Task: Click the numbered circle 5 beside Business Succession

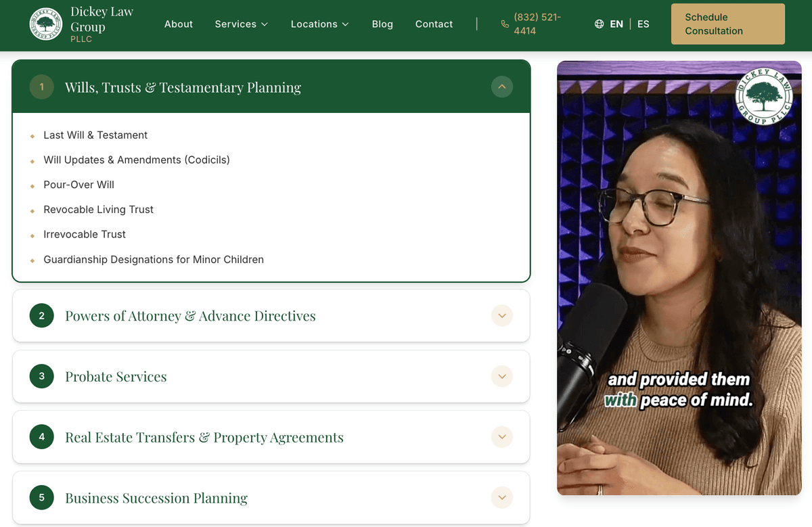Action: [41, 497]
